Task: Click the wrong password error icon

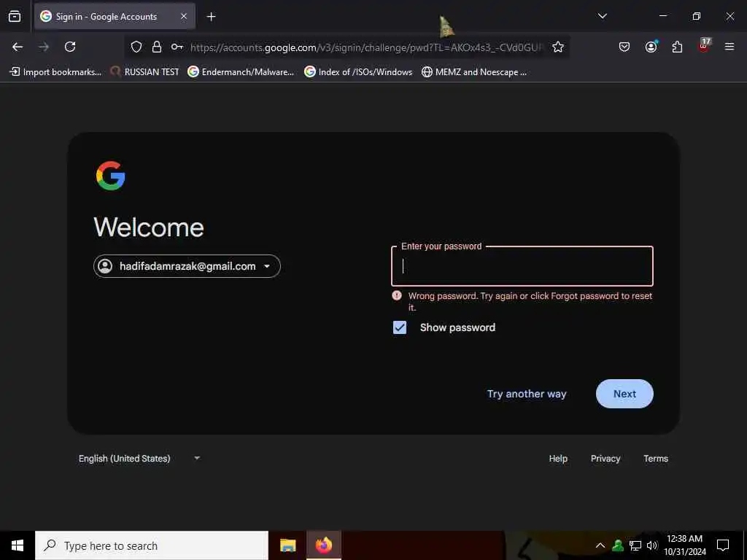Action: pyautogui.click(x=397, y=296)
